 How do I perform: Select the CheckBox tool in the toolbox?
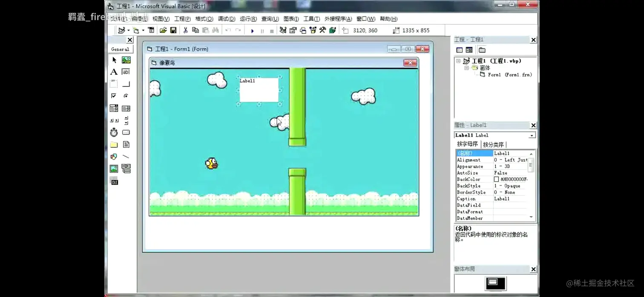(114, 96)
